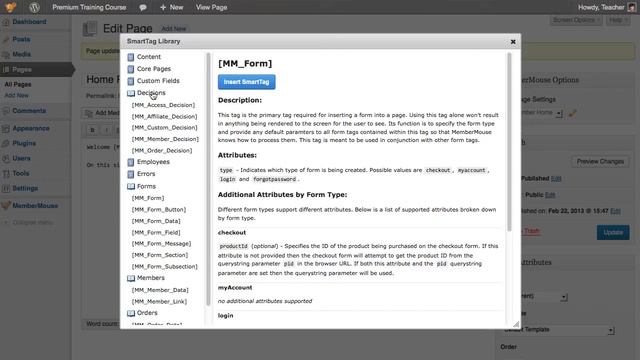Collapse the Orders category label
Viewport: 640px width, 360px height.
coord(147,313)
